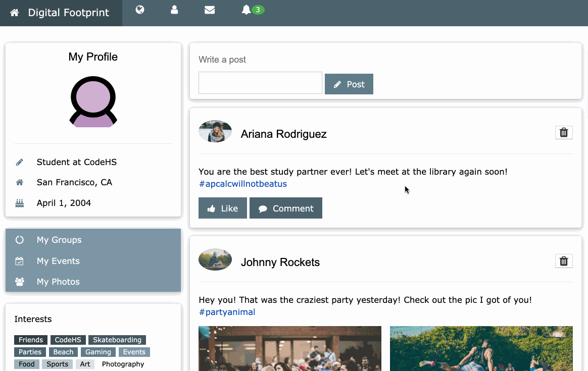Open messages via the envelope icon
Image resolution: width=588 pixels, height=371 pixels.
[210, 10]
